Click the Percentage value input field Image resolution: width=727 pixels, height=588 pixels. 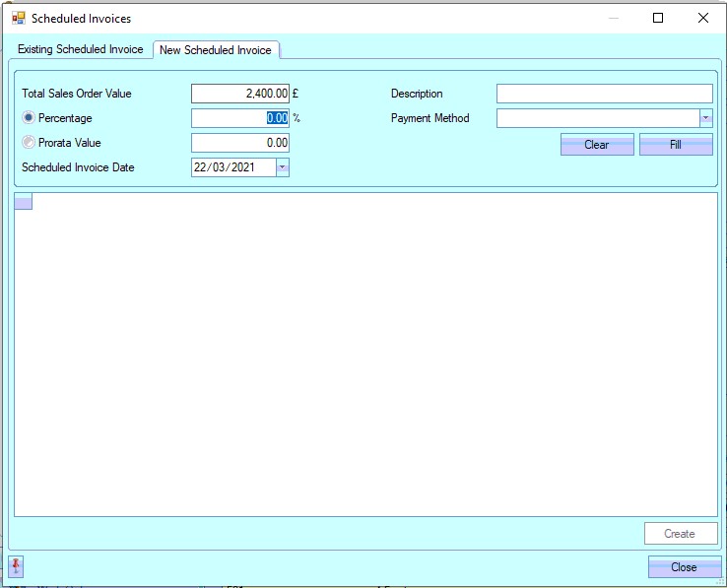pos(239,118)
